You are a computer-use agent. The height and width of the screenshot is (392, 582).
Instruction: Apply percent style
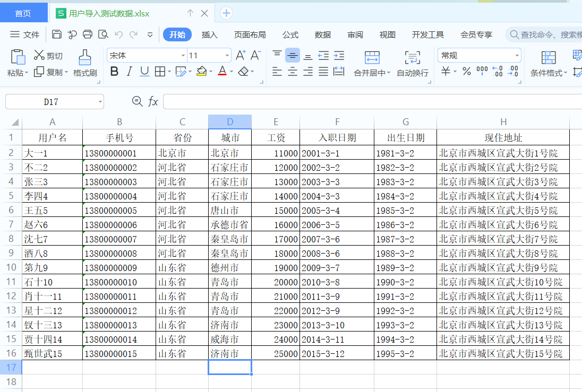pyautogui.click(x=467, y=71)
